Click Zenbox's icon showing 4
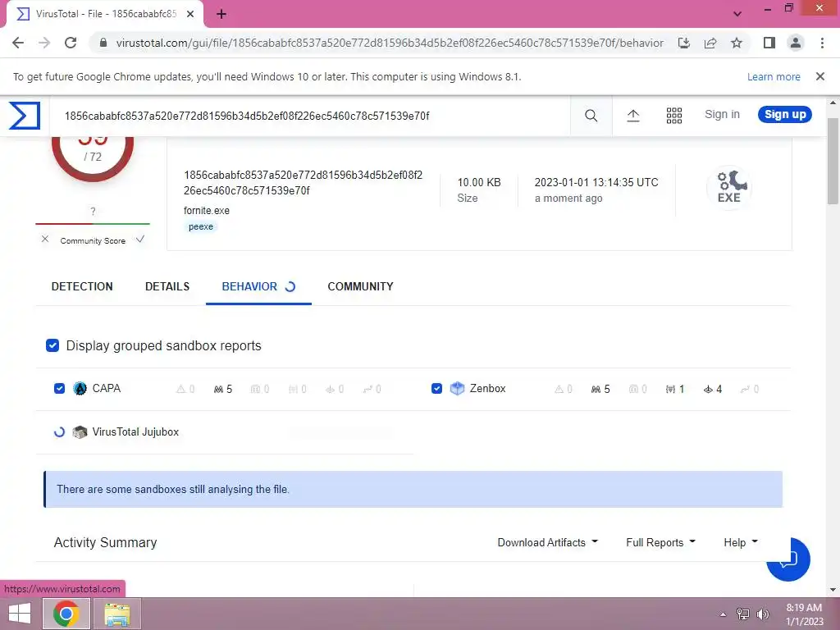 click(713, 389)
